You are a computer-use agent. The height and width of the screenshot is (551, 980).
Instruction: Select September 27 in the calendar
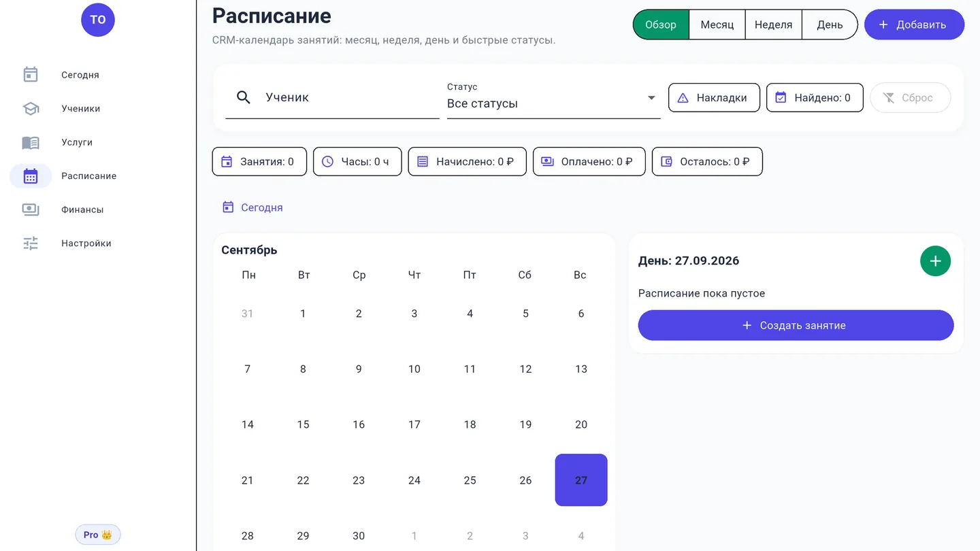tap(581, 480)
